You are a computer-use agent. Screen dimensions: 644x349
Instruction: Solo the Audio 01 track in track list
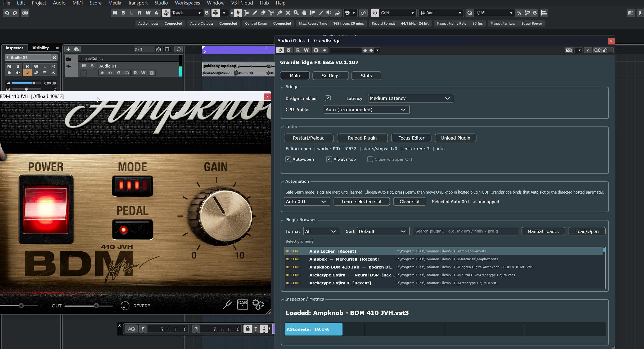92,66
